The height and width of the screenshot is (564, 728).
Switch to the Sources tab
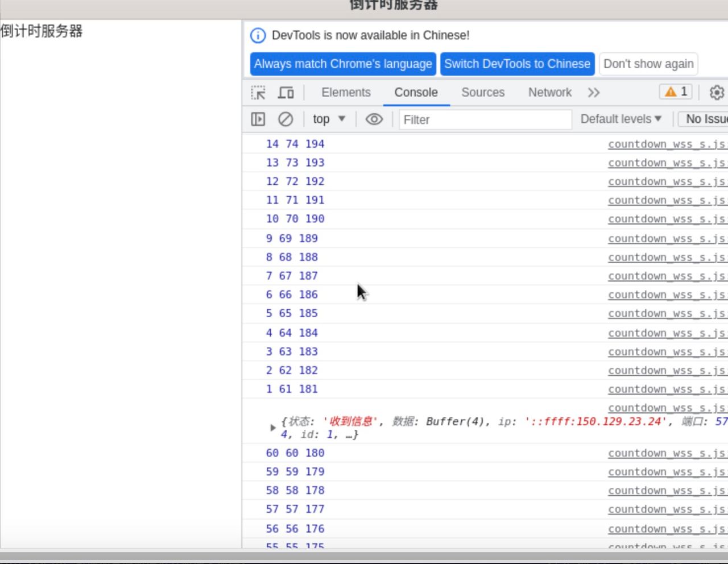click(483, 92)
